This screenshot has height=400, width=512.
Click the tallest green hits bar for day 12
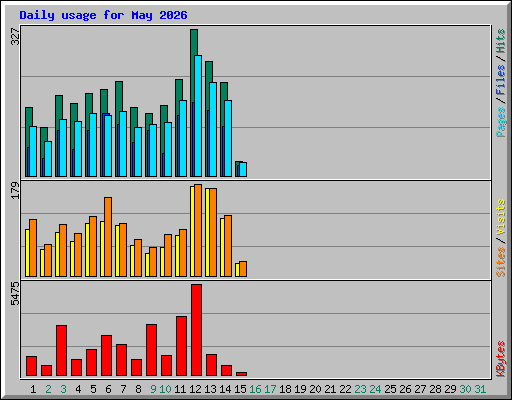click(194, 43)
